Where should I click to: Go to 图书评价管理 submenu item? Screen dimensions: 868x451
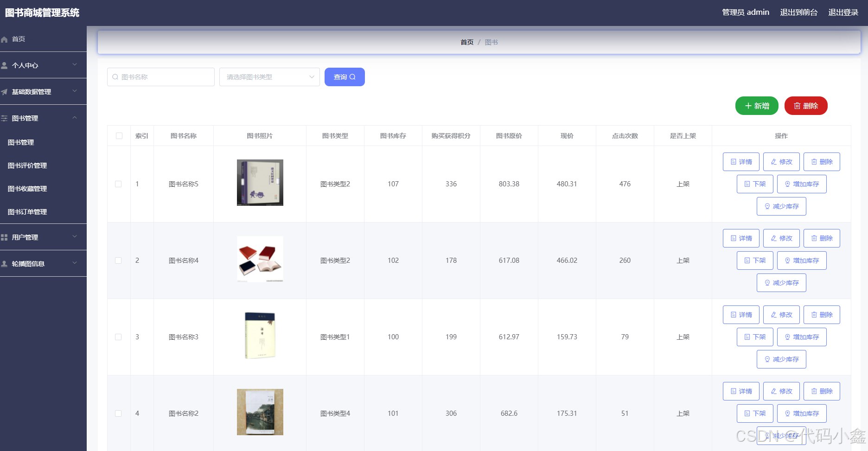pyautogui.click(x=27, y=165)
